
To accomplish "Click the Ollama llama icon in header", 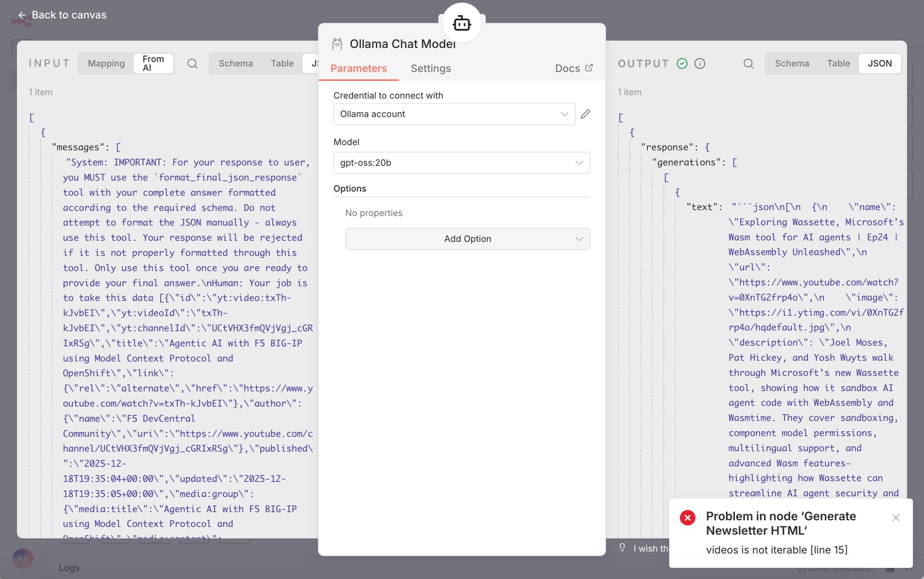I will pyautogui.click(x=337, y=44).
